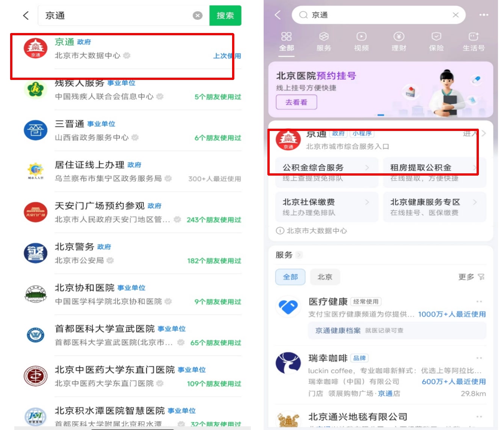The height and width of the screenshot is (430, 504).
Task: Open the 瑞幸咖啡 deer logo
Action: pos(288,363)
